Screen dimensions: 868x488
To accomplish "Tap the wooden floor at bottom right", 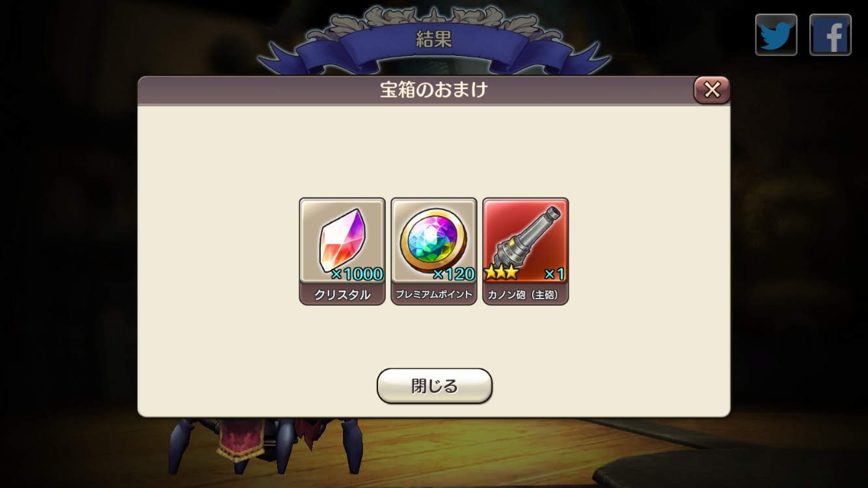I will 735,455.
